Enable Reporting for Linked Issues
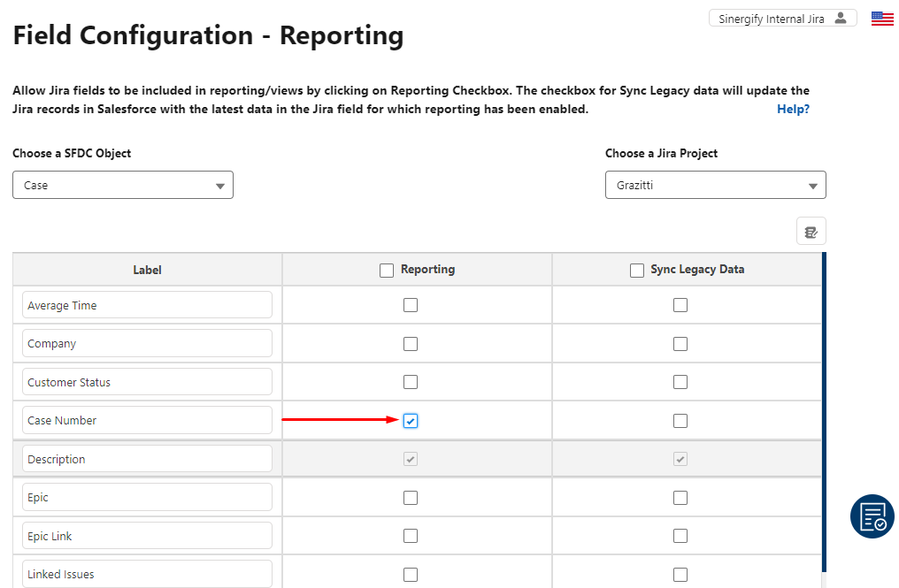899x588 pixels. tap(411, 574)
